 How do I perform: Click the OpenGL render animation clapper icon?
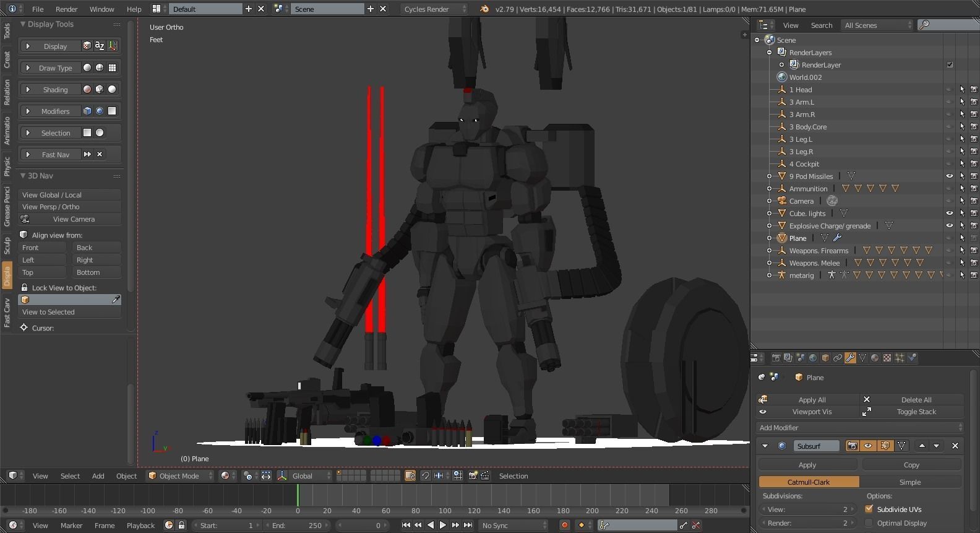click(485, 475)
